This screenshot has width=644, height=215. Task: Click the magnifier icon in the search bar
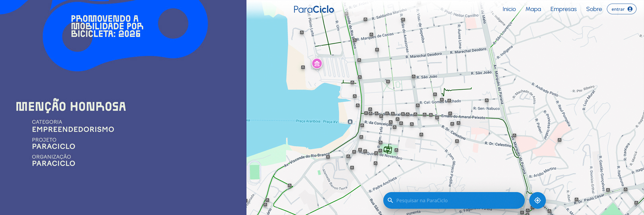(x=390, y=200)
